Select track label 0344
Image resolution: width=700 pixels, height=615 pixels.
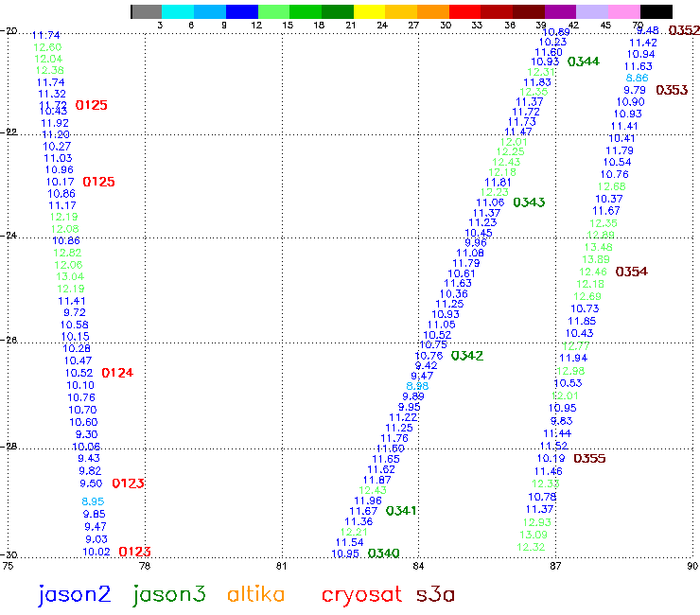(x=584, y=61)
